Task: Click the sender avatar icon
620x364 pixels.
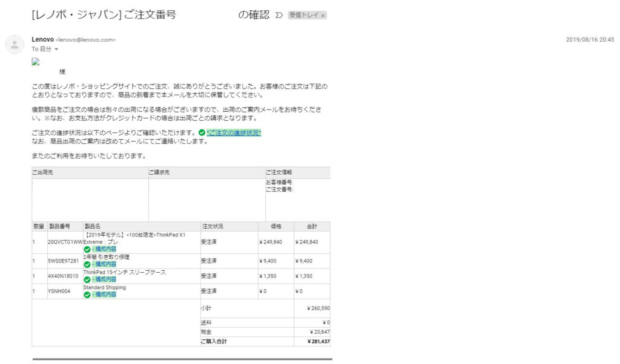Action: (x=15, y=45)
